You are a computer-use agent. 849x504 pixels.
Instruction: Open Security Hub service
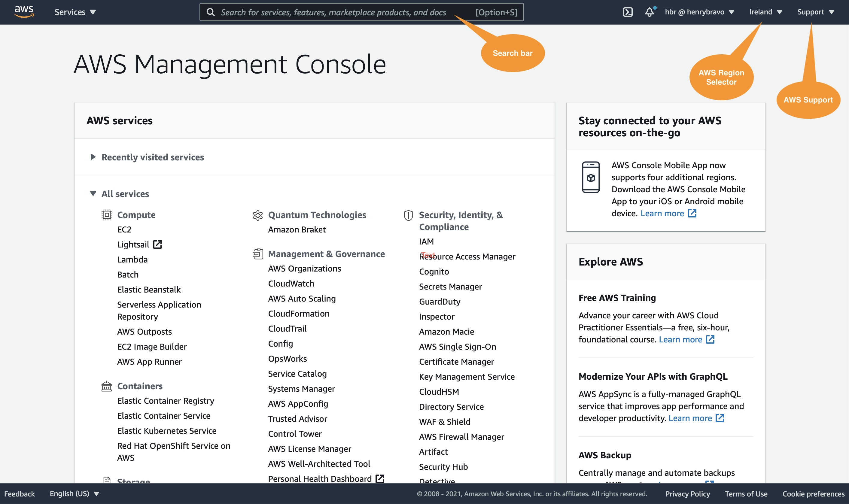pos(443,467)
